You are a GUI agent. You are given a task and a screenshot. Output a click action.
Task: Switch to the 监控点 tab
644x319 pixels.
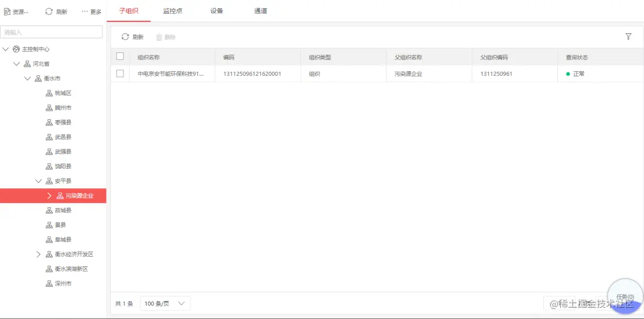[172, 11]
